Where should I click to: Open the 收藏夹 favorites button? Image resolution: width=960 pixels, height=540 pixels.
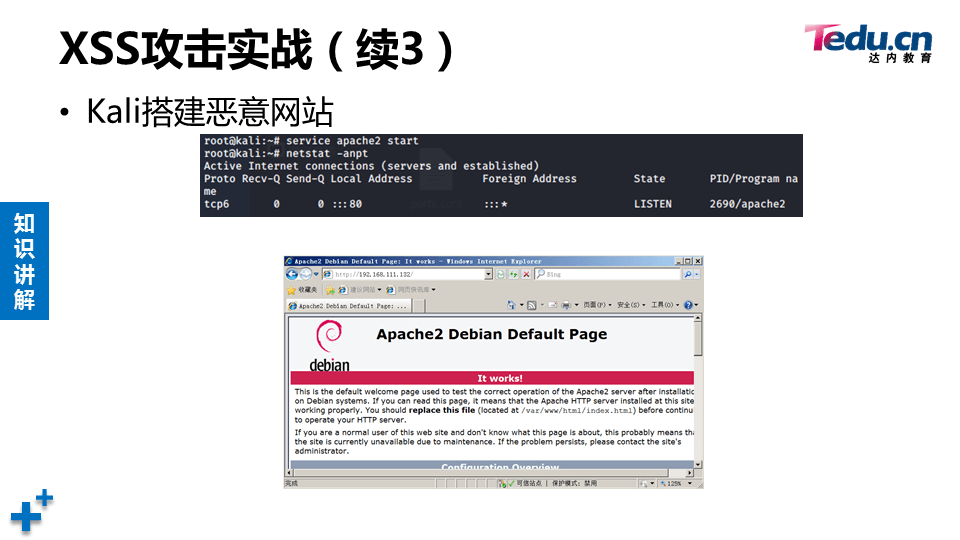point(302,290)
